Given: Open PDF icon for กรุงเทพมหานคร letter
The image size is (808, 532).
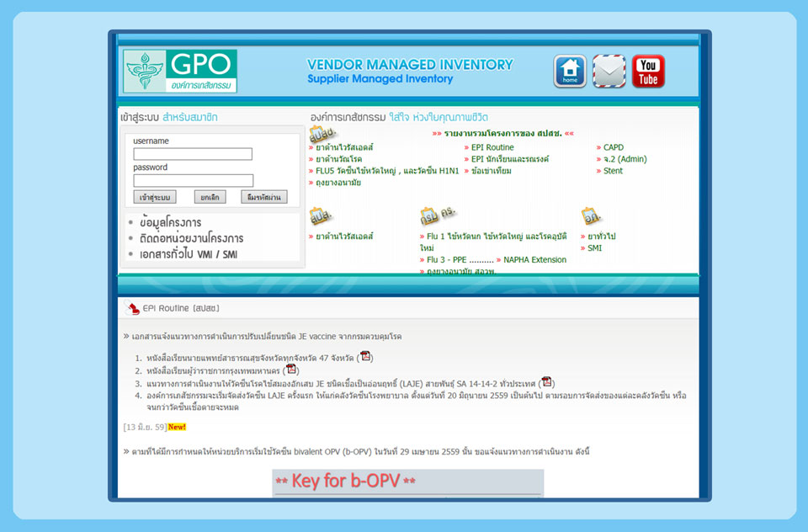Looking at the screenshot, I should 291,369.
